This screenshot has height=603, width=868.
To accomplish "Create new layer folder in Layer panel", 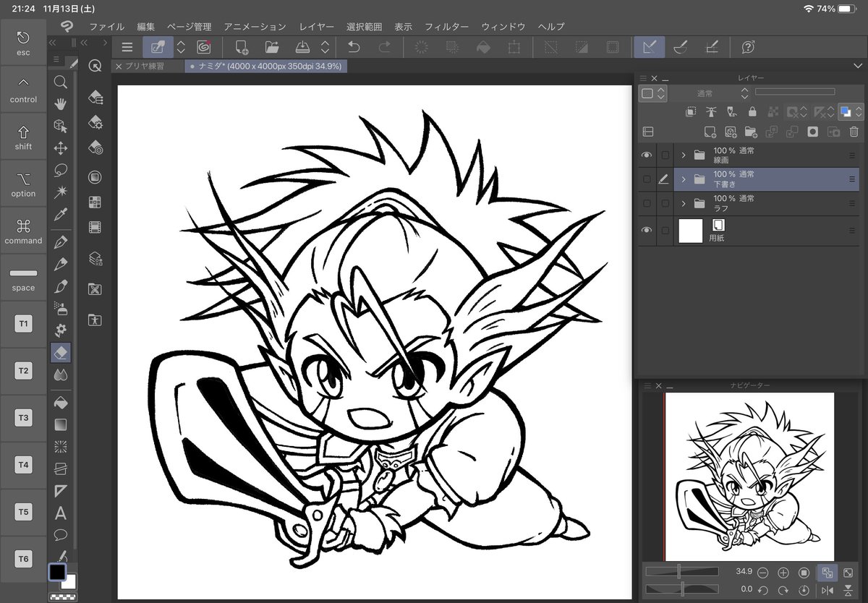I will pyautogui.click(x=750, y=132).
